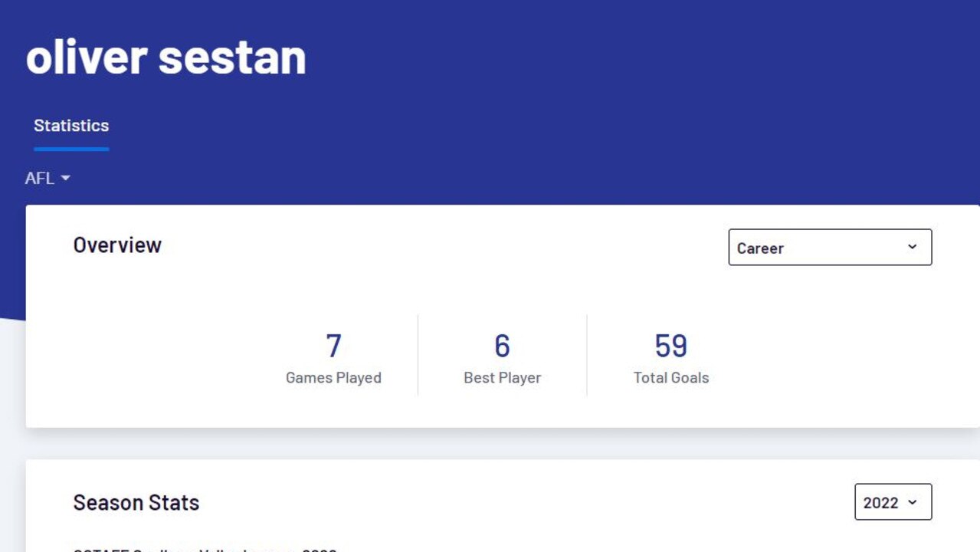
Task: Open the Career period dropdown
Action: pyautogui.click(x=830, y=247)
